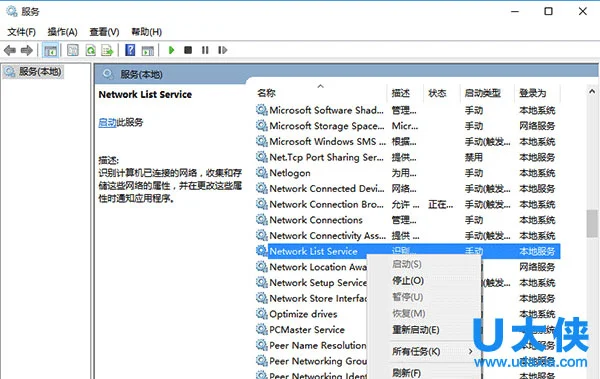Select Net.Tcp Port Sharing Ser... row
The width and height of the screenshot is (600, 379).
pyautogui.click(x=408, y=157)
